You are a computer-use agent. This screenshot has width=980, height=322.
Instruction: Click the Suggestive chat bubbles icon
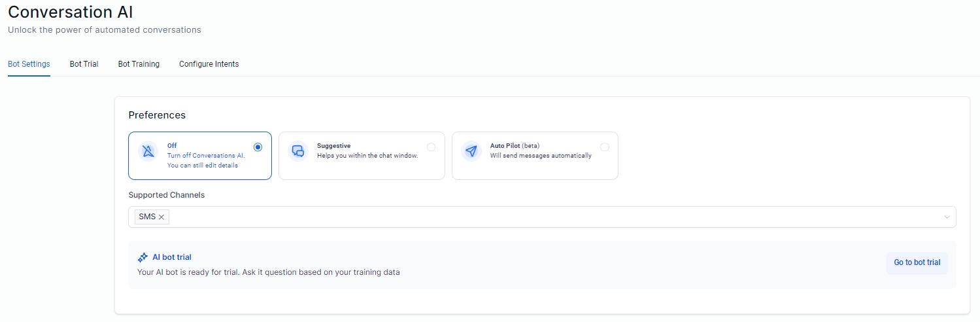pyautogui.click(x=298, y=151)
